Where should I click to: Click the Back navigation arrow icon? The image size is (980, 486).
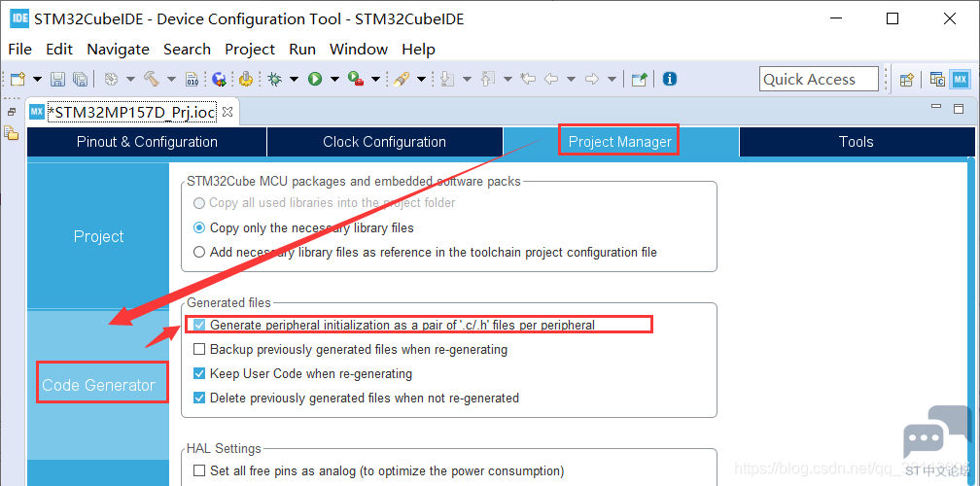(550, 79)
